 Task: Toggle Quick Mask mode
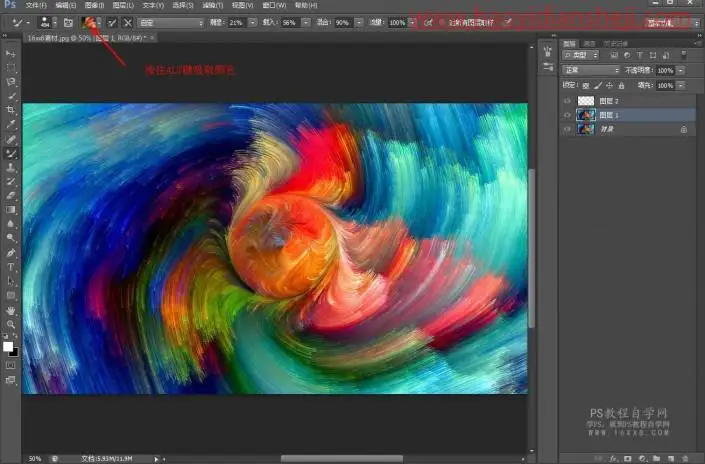(10, 365)
